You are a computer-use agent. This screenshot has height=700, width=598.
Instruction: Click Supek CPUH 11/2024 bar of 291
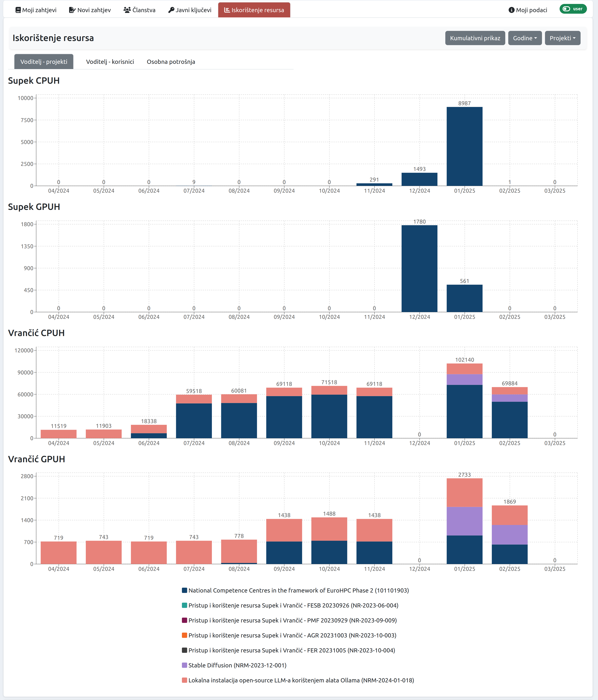pyautogui.click(x=374, y=184)
